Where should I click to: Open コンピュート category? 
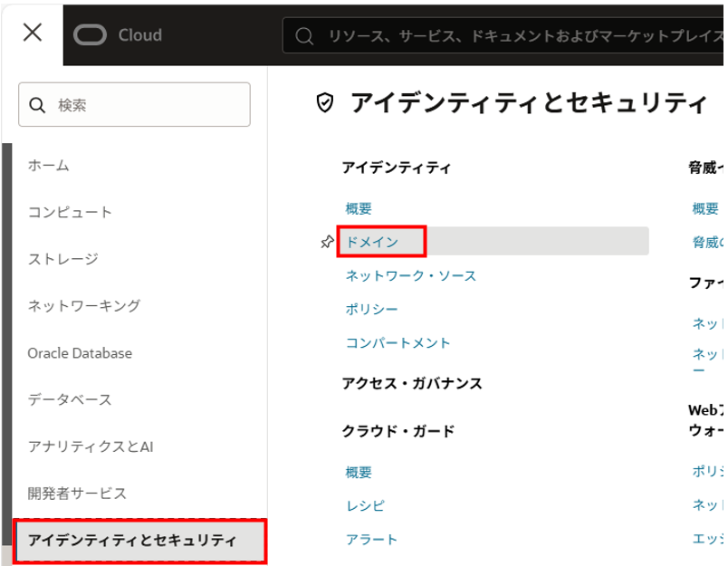(70, 213)
